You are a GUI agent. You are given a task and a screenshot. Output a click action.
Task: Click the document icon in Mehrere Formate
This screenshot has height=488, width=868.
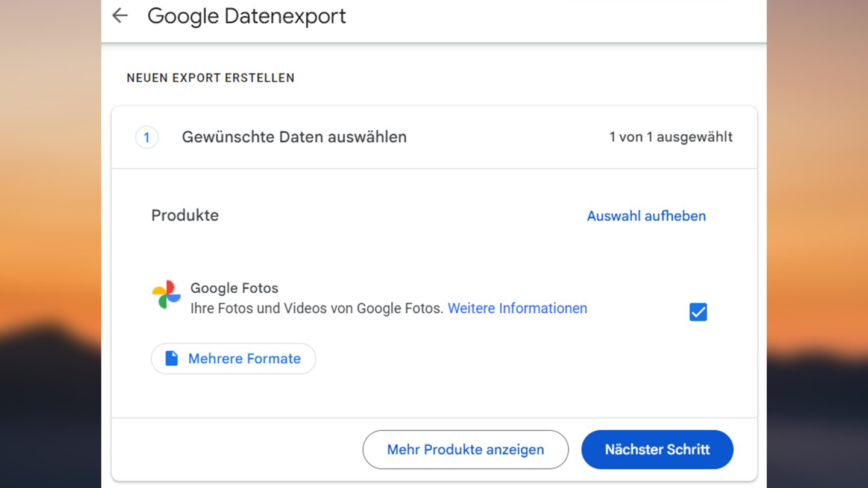[172, 358]
